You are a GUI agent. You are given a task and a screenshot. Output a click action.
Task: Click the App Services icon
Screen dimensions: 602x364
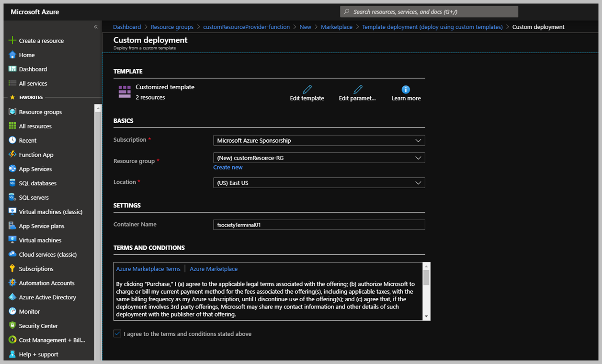pyautogui.click(x=12, y=169)
